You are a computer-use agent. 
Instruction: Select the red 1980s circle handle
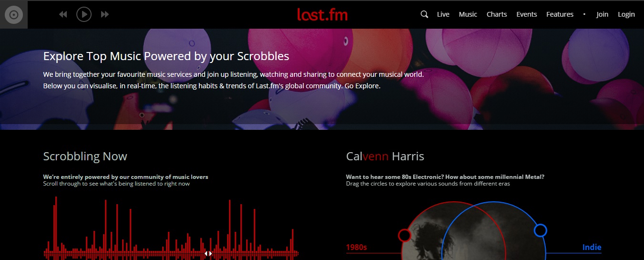click(x=405, y=235)
